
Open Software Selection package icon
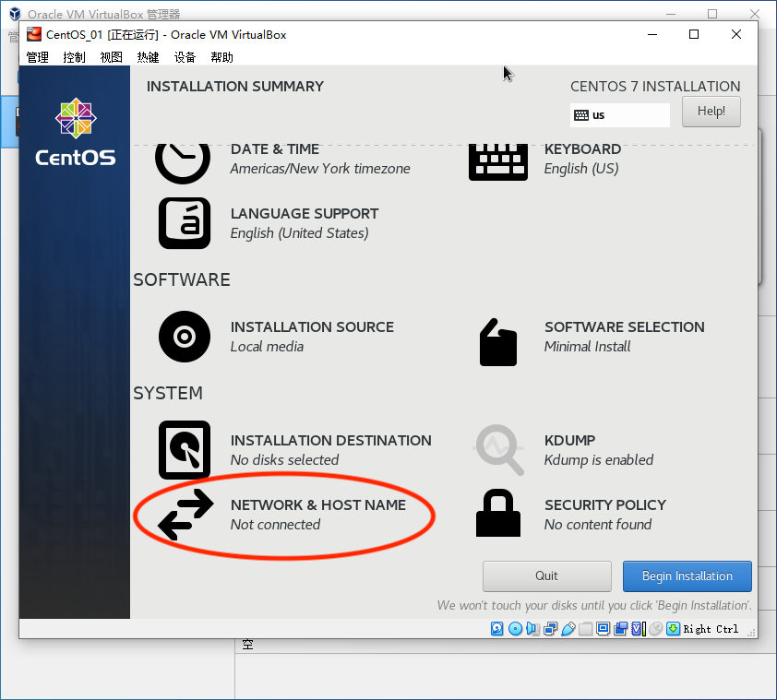click(x=498, y=342)
